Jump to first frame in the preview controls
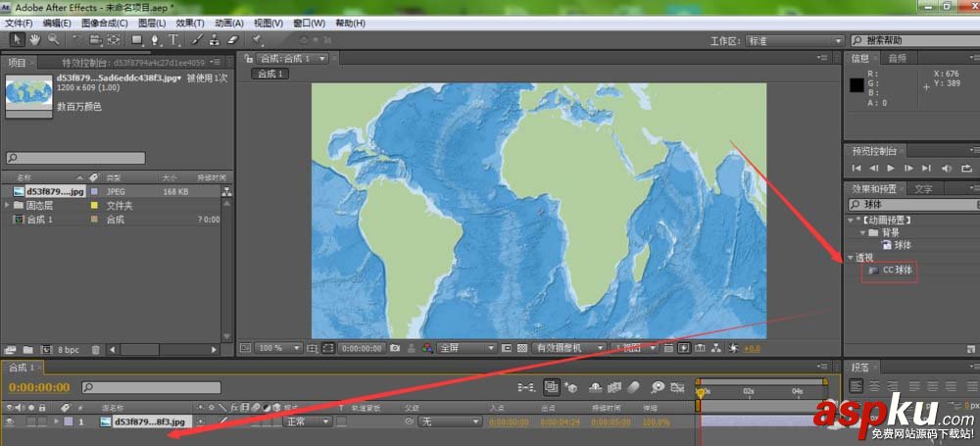The width and height of the screenshot is (980, 446). (857, 168)
